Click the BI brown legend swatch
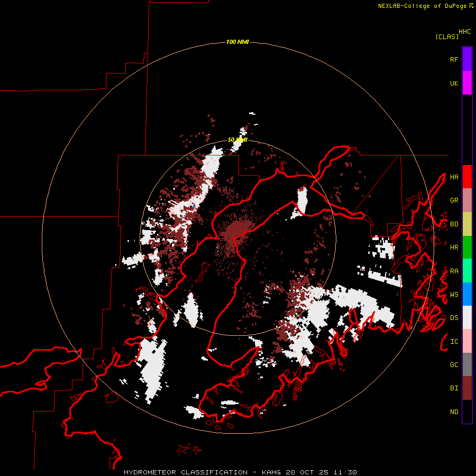The height and width of the screenshot is (476, 476). tap(467, 388)
